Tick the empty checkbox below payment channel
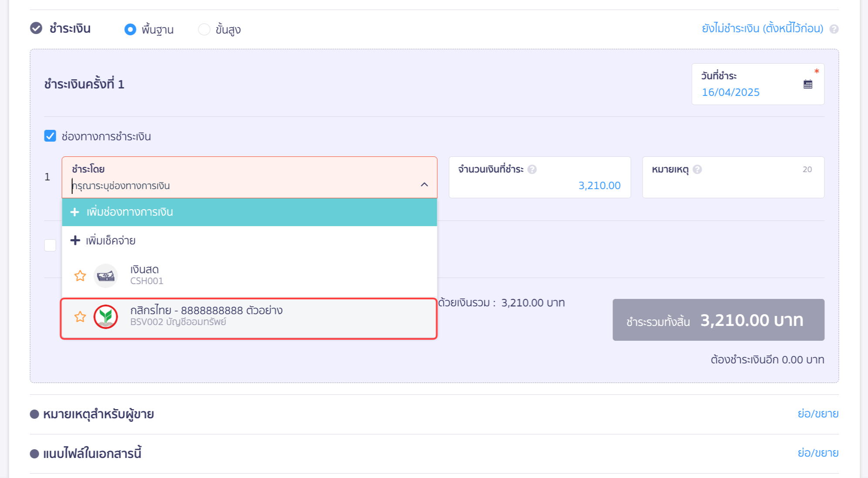This screenshot has height=478, width=868. click(x=50, y=245)
